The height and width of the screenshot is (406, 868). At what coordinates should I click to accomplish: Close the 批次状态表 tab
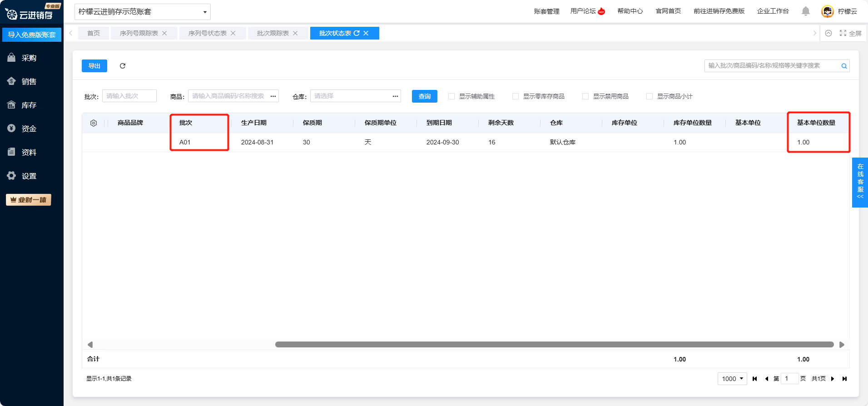(366, 33)
